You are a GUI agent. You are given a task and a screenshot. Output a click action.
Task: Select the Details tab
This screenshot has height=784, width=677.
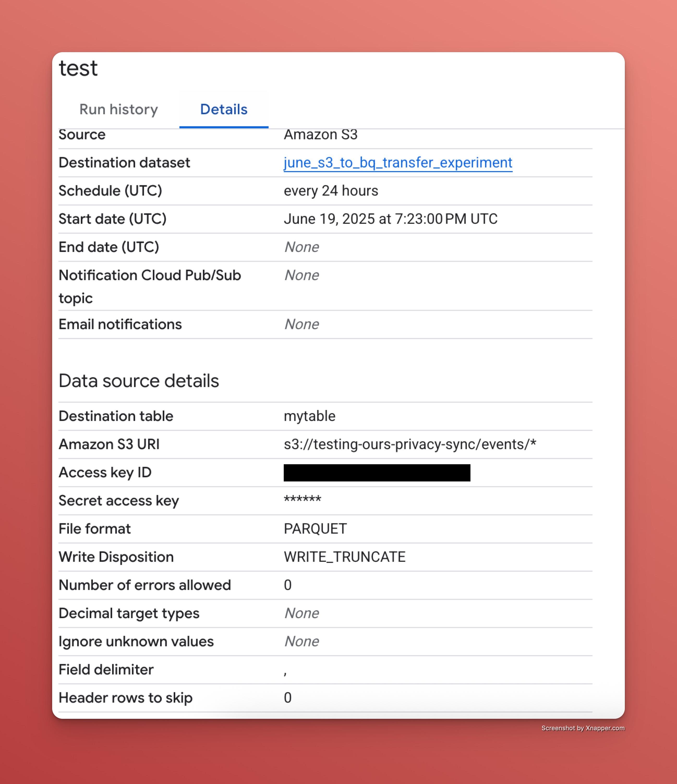tap(224, 109)
